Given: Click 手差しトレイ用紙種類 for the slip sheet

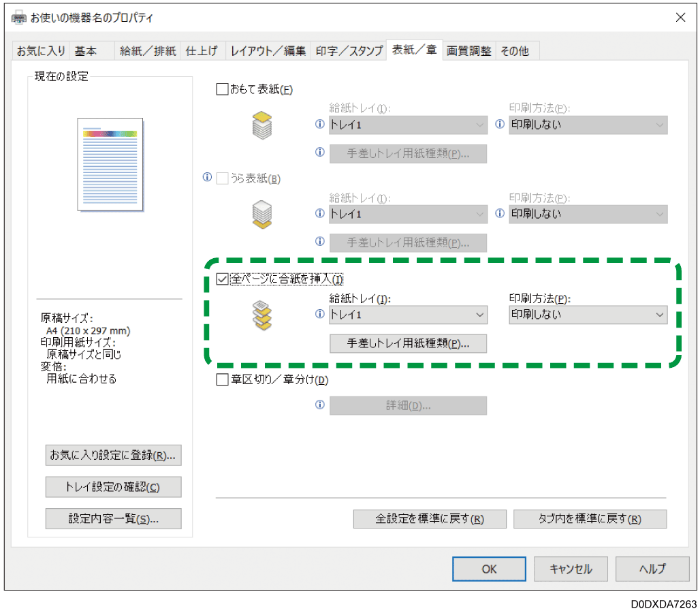Looking at the screenshot, I should pyautogui.click(x=408, y=343).
